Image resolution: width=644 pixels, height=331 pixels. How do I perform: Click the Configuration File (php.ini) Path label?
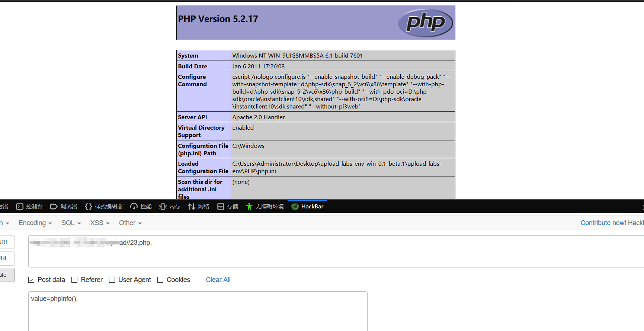pyautogui.click(x=203, y=150)
